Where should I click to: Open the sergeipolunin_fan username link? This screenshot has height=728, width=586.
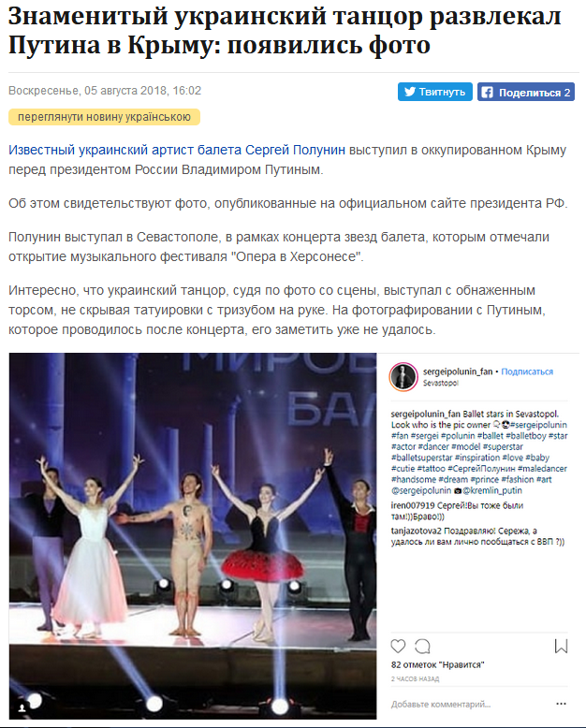[x=458, y=371]
